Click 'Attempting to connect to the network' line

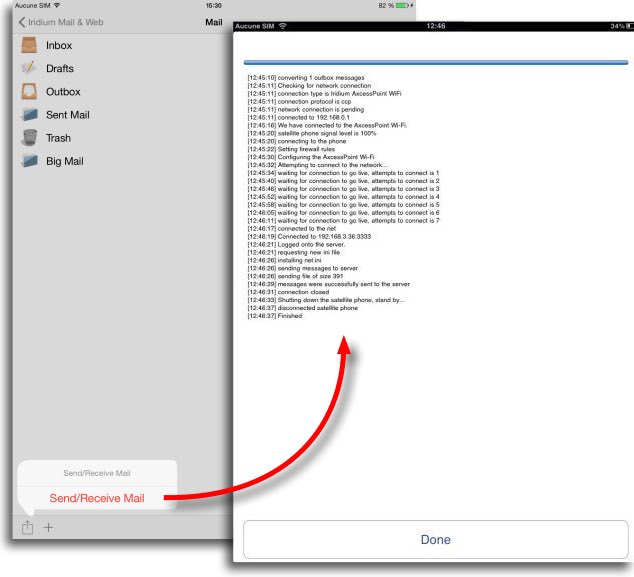point(317,165)
